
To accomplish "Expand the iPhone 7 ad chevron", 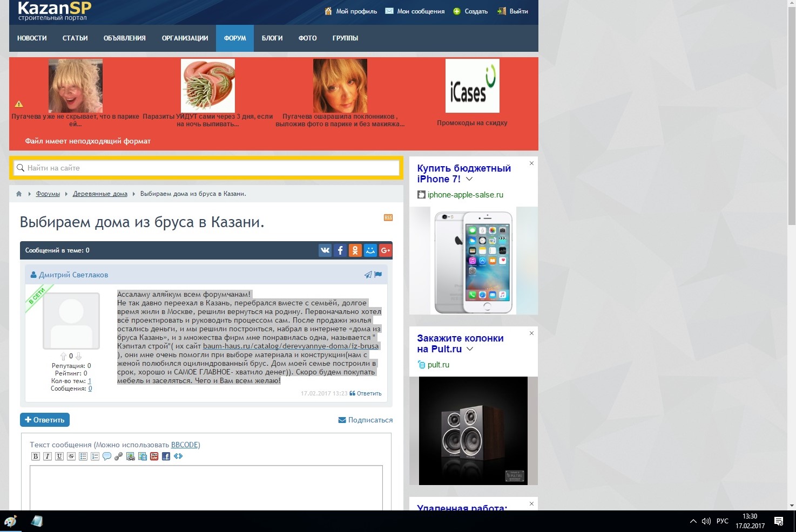I will [x=469, y=179].
